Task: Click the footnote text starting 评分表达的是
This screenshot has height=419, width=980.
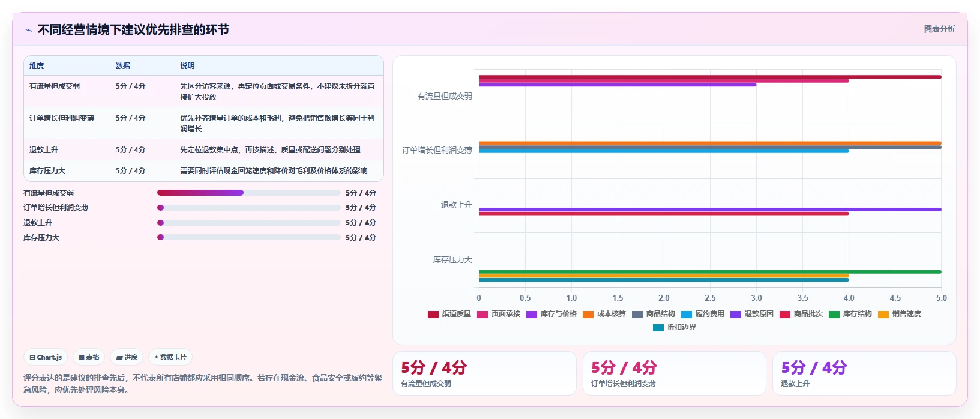Action: [203, 384]
